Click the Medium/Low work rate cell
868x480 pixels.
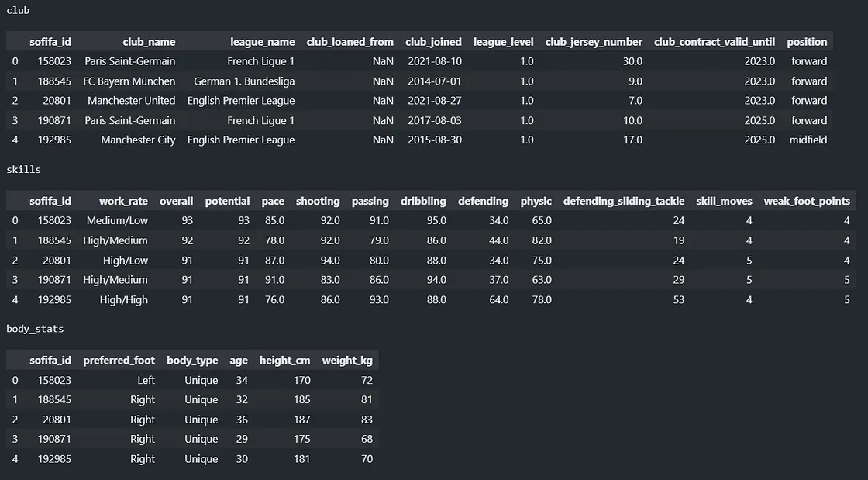point(117,221)
